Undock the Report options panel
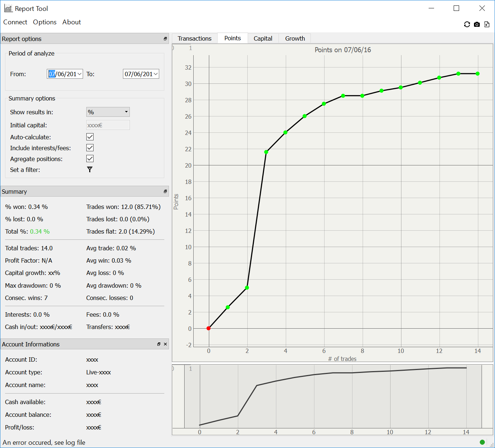Image resolution: width=495 pixels, height=448 pixels. (165, 39)
